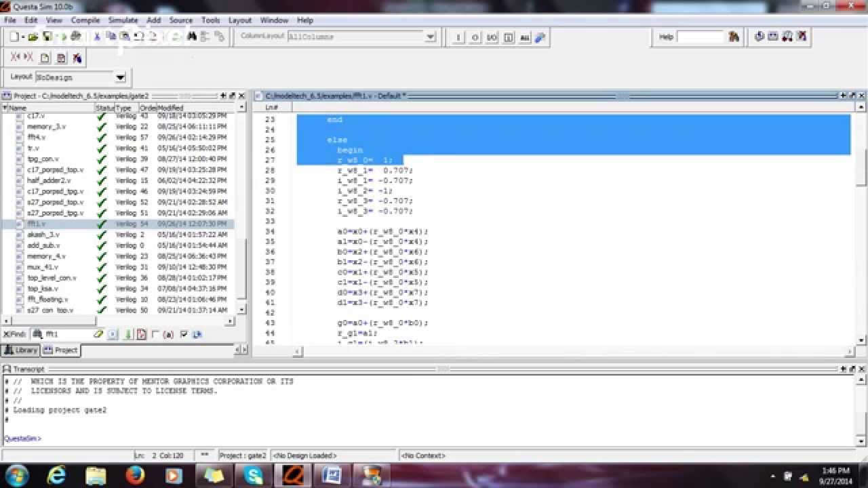
Task: Click the Find binoculars icon in toolbar
Action: click(x=191, y=37)
